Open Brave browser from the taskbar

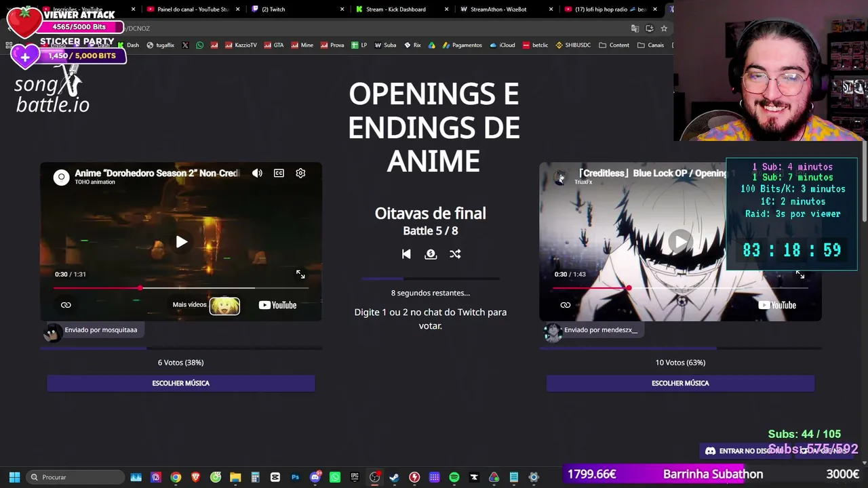195,477
